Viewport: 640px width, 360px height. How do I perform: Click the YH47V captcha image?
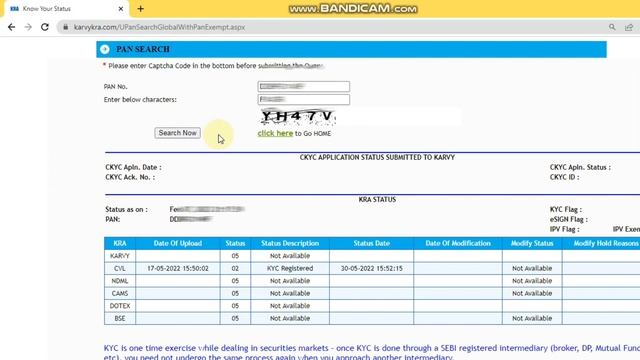pyautogui.click(x=298, y=116)
